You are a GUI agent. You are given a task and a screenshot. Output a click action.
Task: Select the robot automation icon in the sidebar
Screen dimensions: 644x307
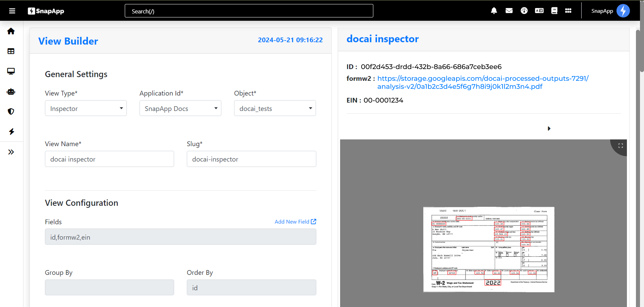tap(11, 91)
